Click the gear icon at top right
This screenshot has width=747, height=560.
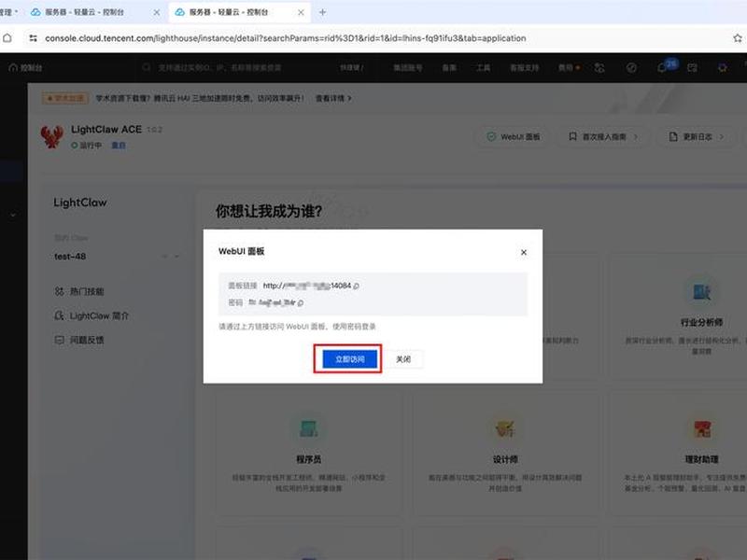(x=723, y=67)
